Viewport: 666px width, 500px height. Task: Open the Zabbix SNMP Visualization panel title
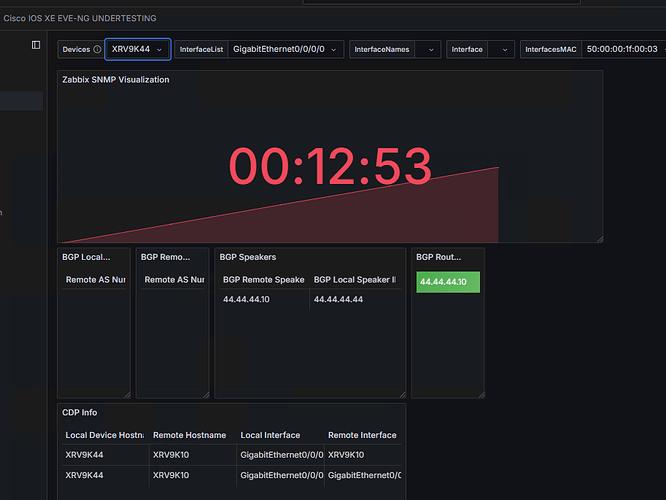(x=116, y=80)
